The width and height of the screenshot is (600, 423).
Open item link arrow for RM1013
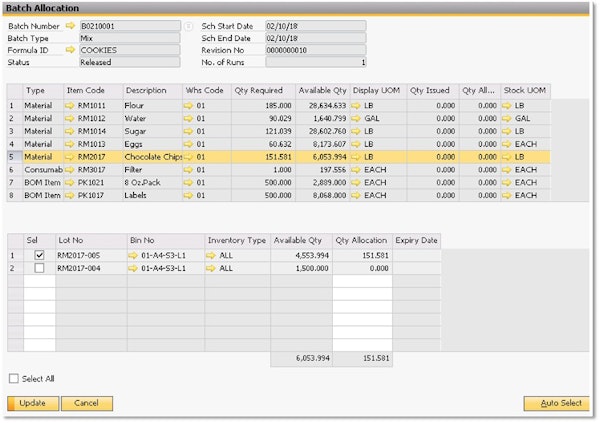point(69,144)
